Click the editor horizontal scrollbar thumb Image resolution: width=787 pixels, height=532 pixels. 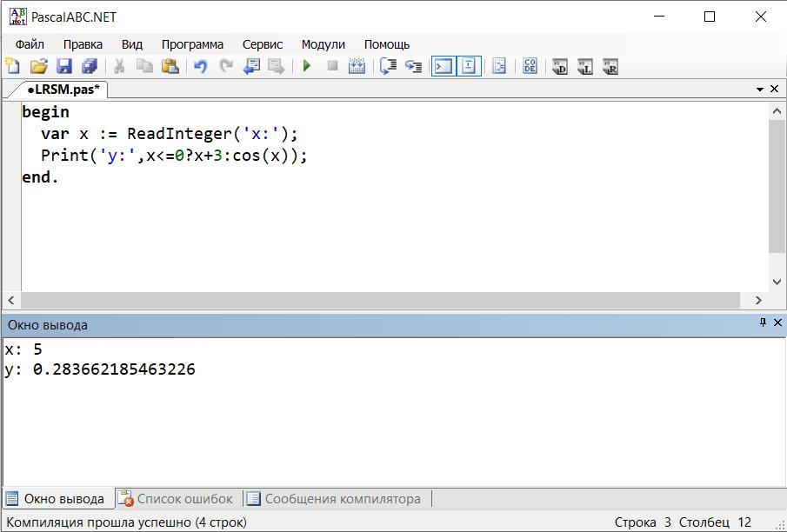[x=380, y=300]
